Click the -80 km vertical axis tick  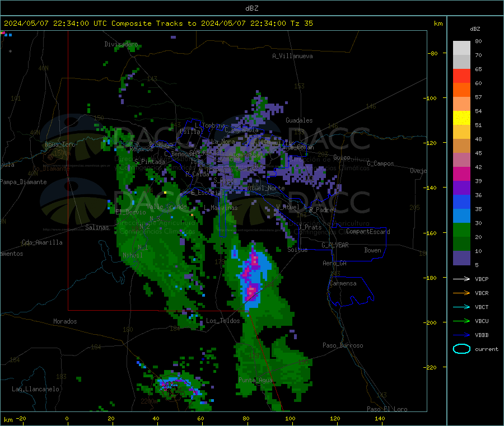click(x=433, y=53)
